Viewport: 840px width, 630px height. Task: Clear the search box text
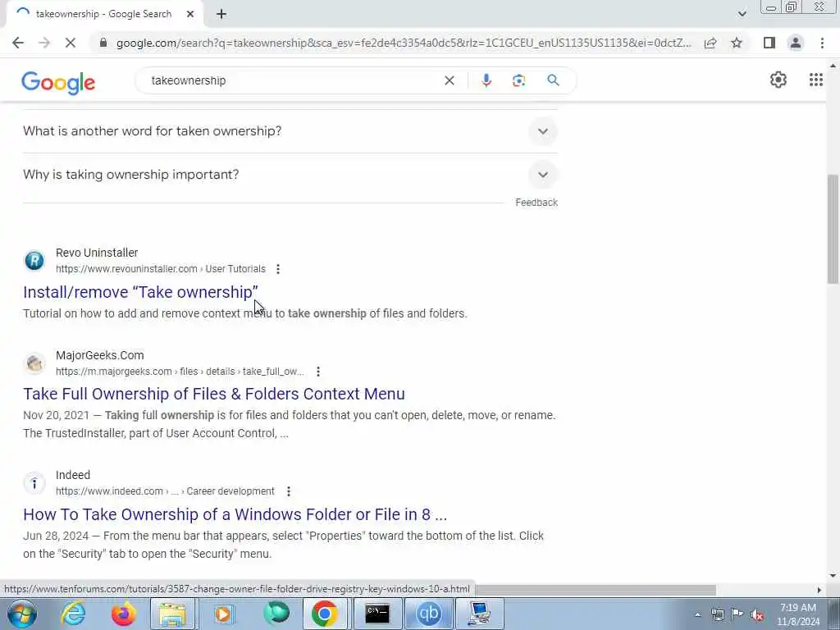450,80
